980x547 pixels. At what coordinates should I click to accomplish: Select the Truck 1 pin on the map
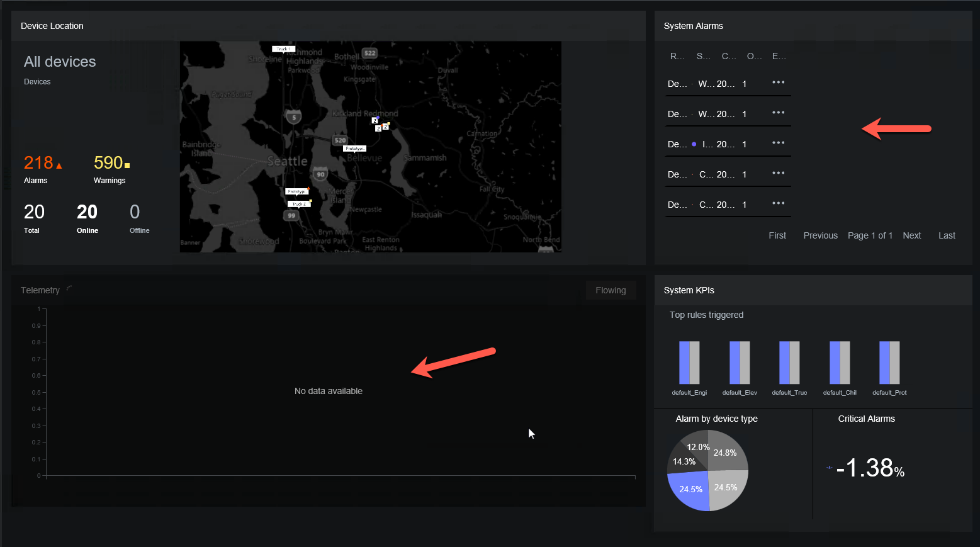pos(283,48)
